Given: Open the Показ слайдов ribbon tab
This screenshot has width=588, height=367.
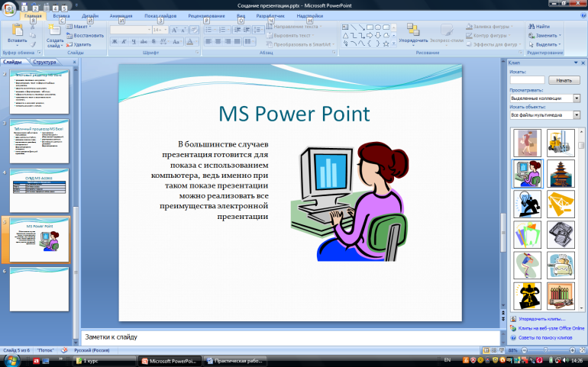Looking at the screenshot, I should click(160, 16).
